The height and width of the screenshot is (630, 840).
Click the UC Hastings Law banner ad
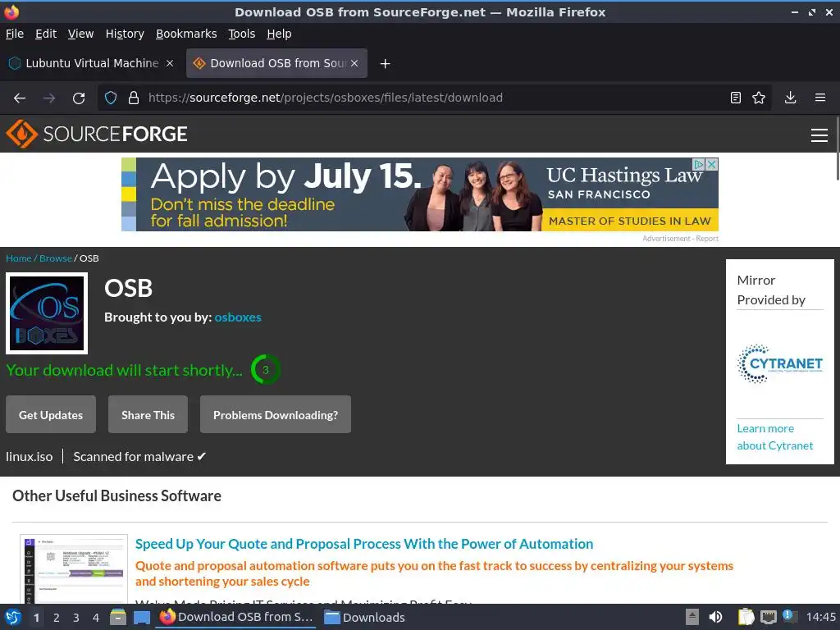(420, 194)
